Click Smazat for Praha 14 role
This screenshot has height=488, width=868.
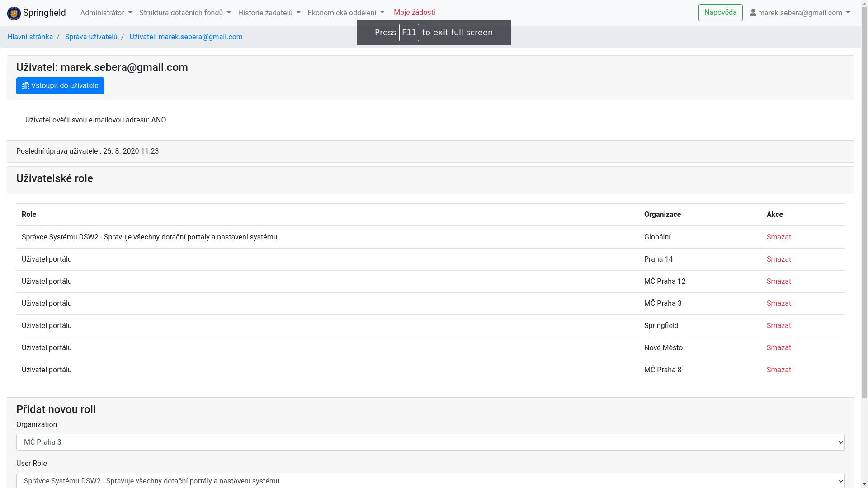[778, 259]
